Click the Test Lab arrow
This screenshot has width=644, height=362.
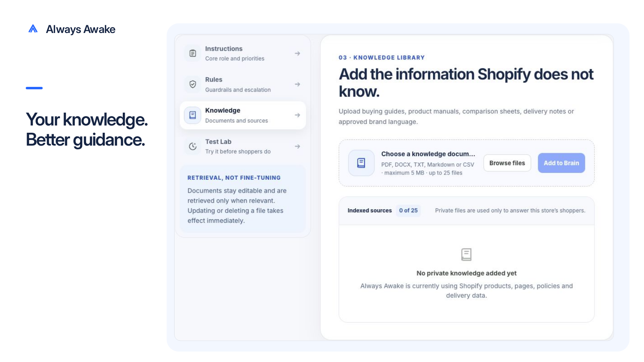297,146
